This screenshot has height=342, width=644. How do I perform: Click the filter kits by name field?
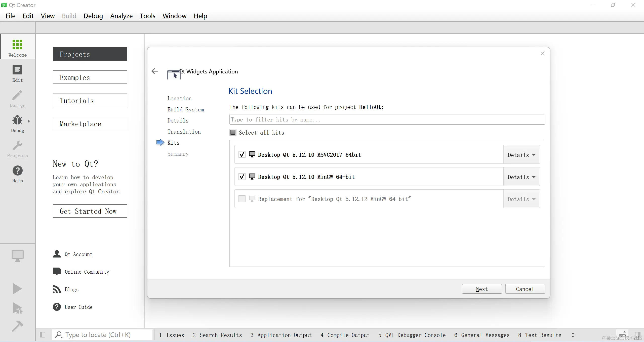(x=387, y=119)
